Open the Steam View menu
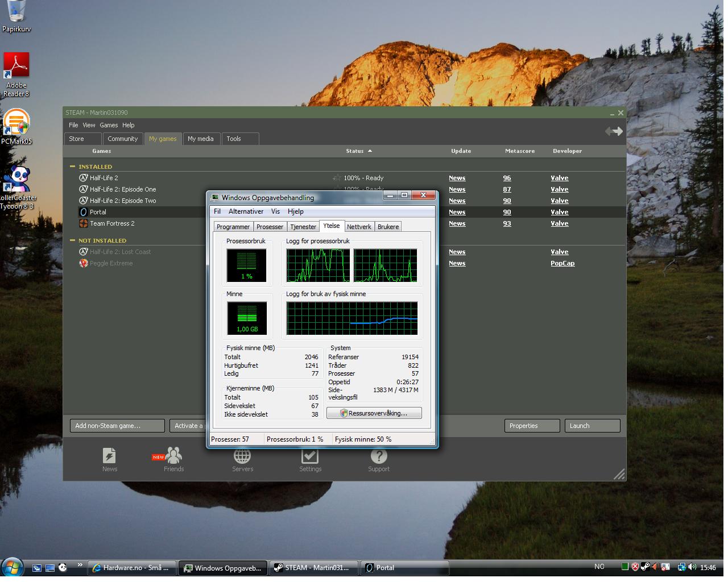The image size is (728, 582). [x=89, y=125]
